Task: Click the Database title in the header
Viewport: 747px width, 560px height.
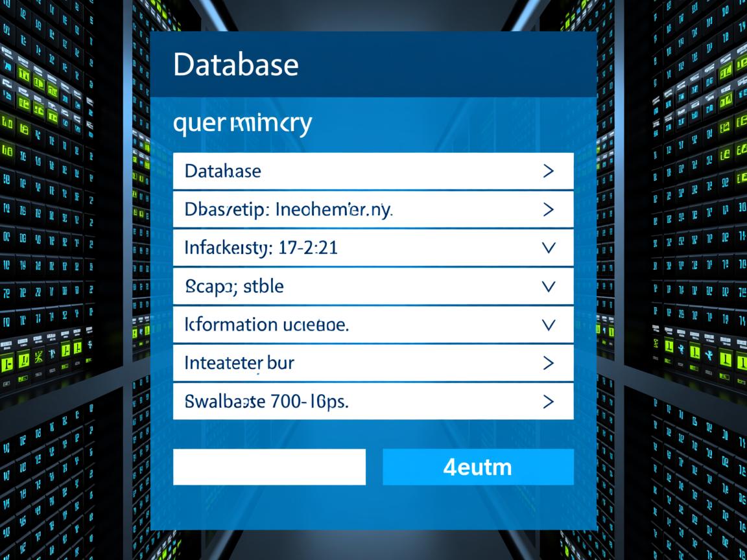Action: (236, 65)
